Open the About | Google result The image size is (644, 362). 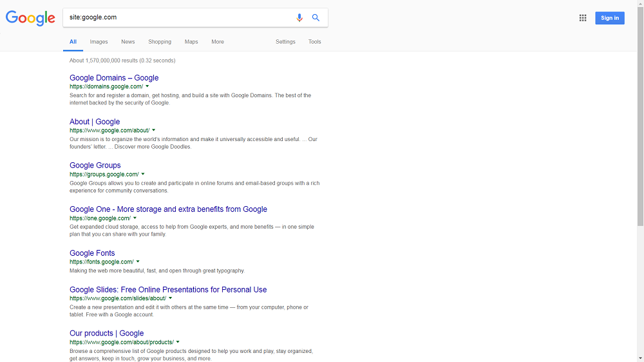(x=95, y=122)
